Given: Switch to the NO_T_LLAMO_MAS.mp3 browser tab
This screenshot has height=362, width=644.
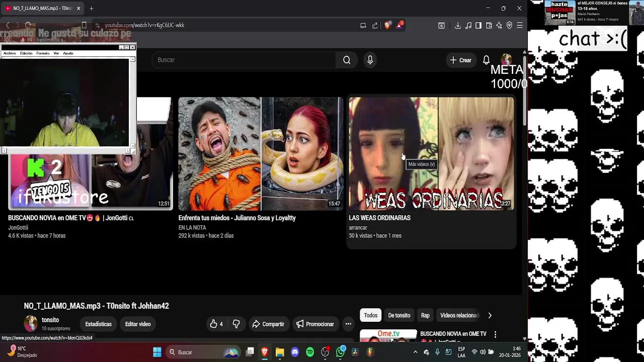Looking at the screenshot, I should pyautogui.click(x=42, y=9).
